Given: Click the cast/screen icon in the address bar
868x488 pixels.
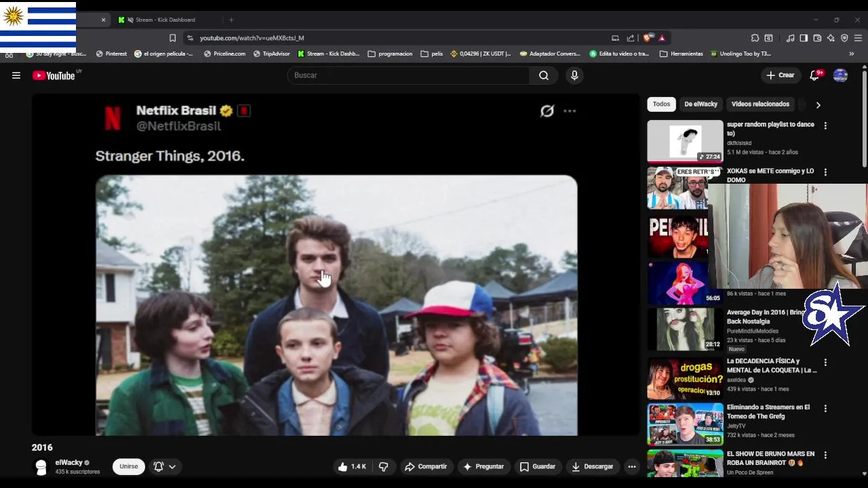Looking at the screenshot, I should tap(615, 38).
